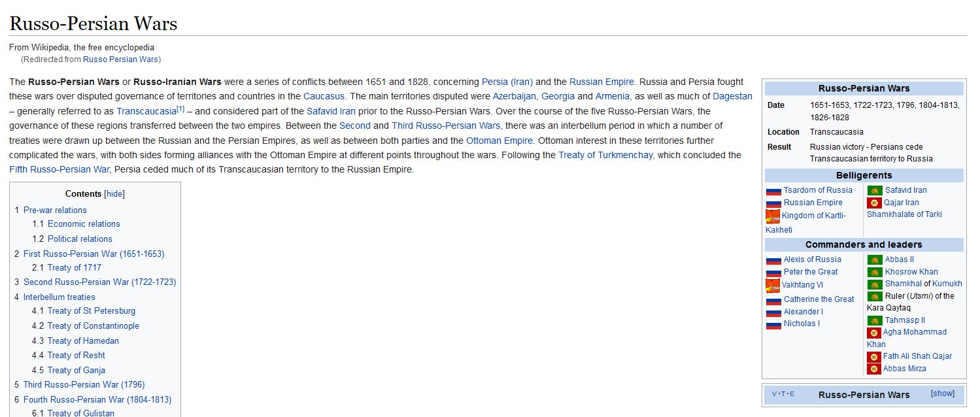Click the flag icon beside Catherine the Great
This screenshot has height=417, width=980.
coord(773,300)
